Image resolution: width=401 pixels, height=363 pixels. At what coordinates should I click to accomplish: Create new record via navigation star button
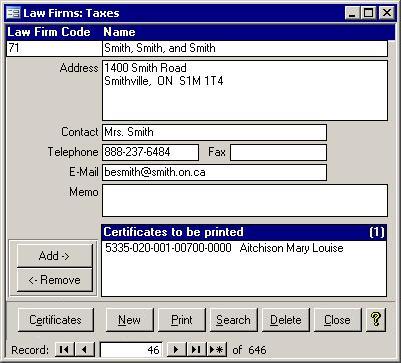(217, 350)
